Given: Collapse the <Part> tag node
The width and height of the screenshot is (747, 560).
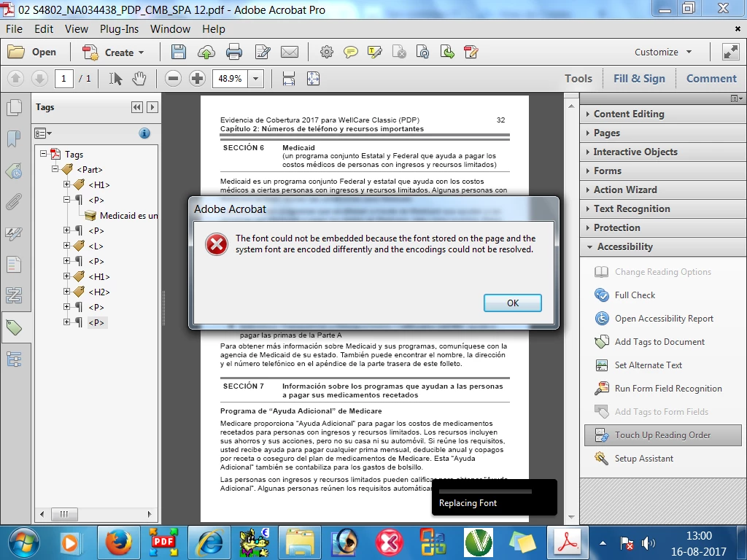Looking at the screenshot, I should (x=55, y=169).
